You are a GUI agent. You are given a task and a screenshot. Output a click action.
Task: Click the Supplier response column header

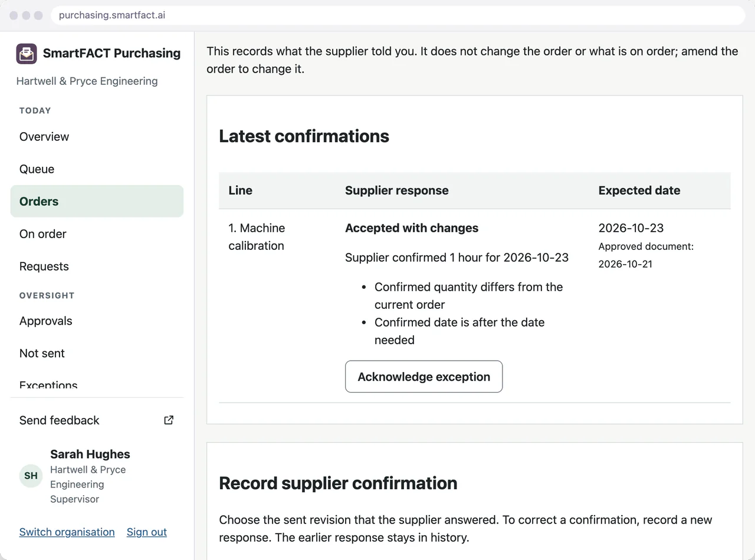396,190
